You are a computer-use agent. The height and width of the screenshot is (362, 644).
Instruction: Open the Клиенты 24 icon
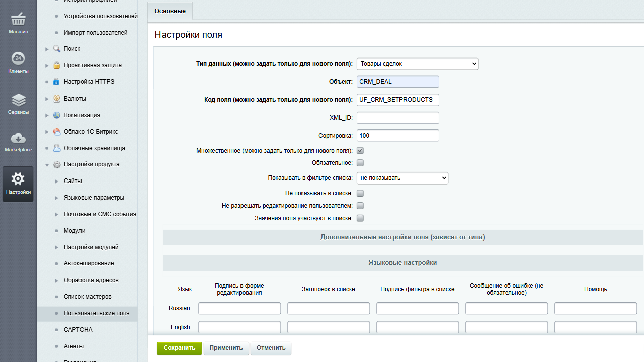18,59
